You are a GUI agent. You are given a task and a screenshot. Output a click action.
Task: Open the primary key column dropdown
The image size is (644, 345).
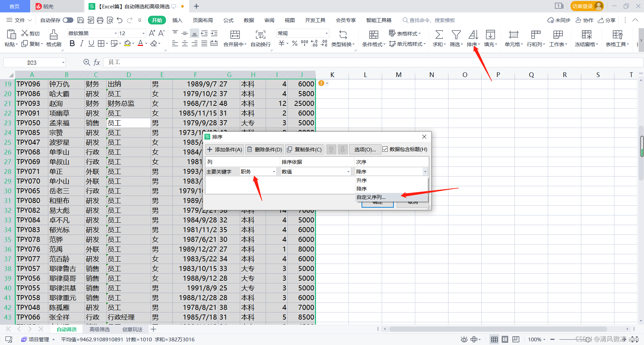pos(274,171)
